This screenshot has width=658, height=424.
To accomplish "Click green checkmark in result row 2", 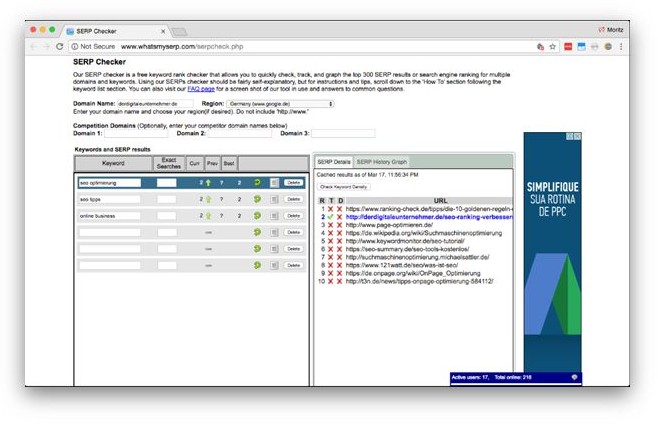I will point(329,217).
